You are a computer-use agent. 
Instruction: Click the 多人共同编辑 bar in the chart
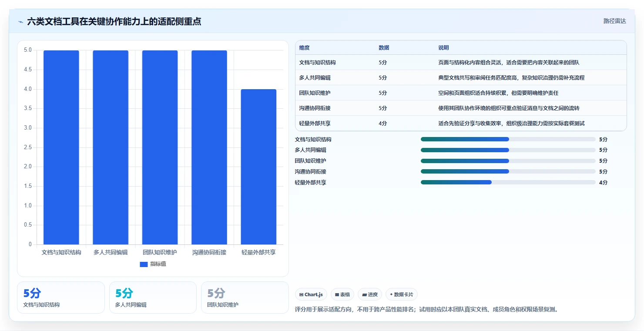click(111, 147)
